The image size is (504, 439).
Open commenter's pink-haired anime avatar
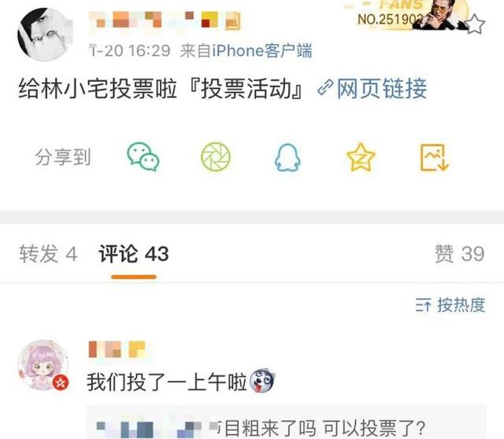tap(43, 365)
